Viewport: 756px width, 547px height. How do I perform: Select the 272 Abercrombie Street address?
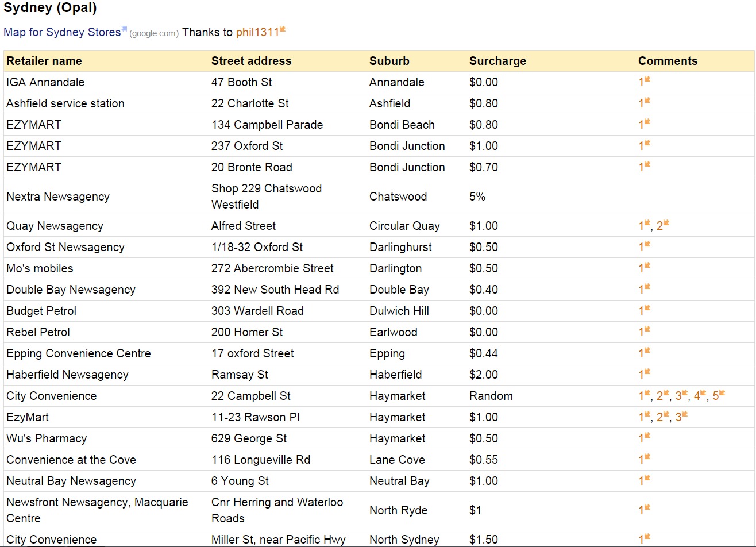272,268
